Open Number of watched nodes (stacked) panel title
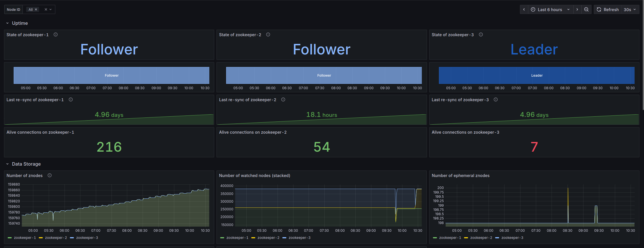Screen dimensions: 644x248 click(254, 176)
